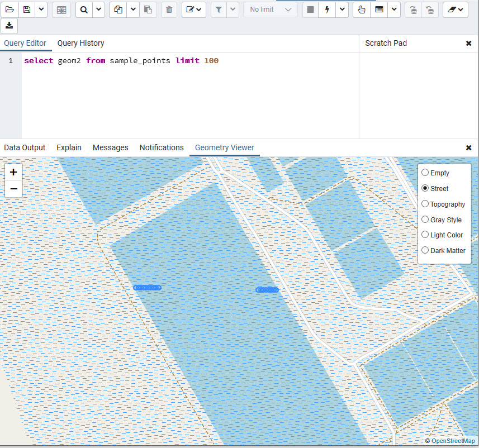Expand the Save options dropdown arrow
Screen dimensions: 479x448
[41, 9]
